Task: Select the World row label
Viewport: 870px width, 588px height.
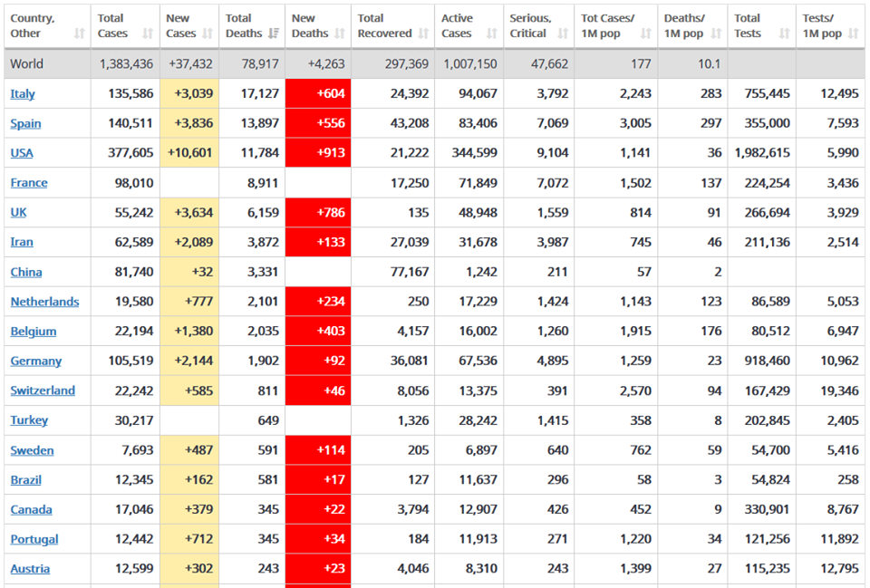Action: click(26, 63)
